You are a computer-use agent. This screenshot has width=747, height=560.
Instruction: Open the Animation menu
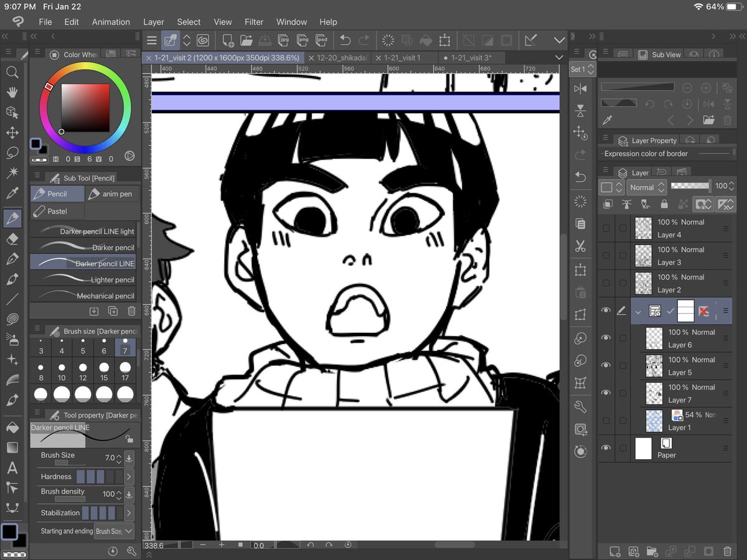111,22
